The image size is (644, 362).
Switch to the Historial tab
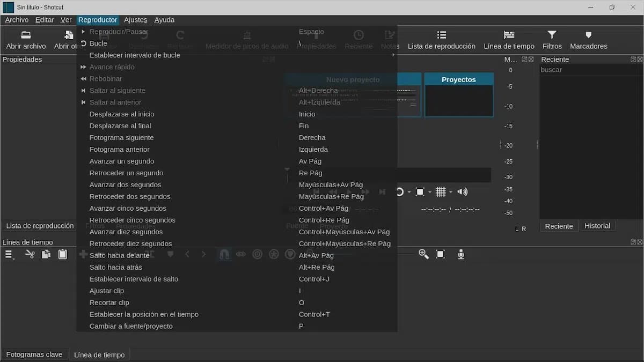597,226
